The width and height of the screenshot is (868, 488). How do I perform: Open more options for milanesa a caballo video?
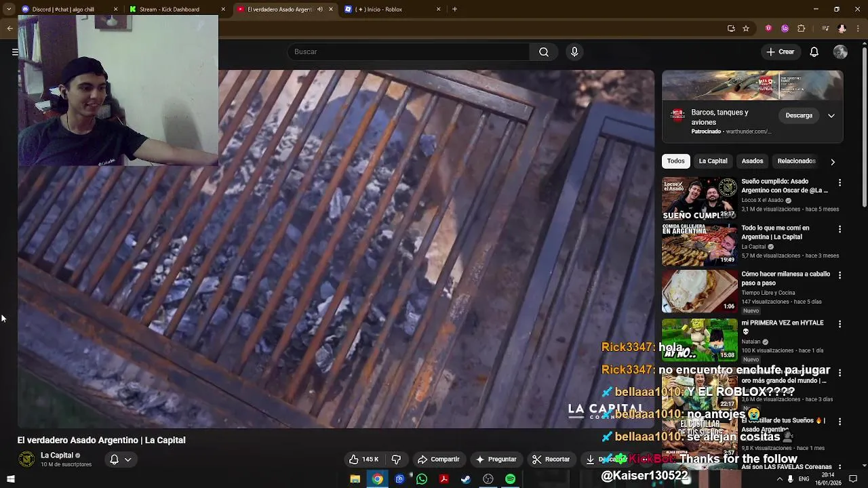coord(840,276)
